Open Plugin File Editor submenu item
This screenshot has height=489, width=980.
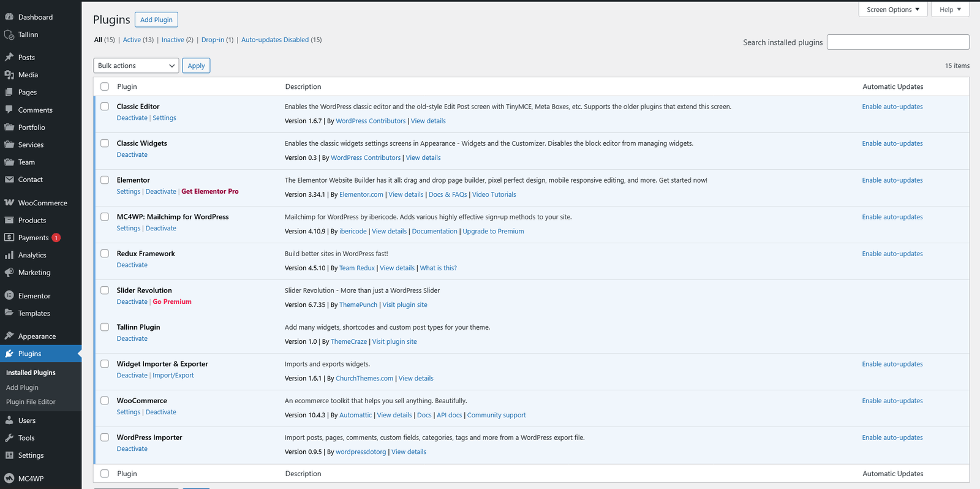[x=31, y=402]
